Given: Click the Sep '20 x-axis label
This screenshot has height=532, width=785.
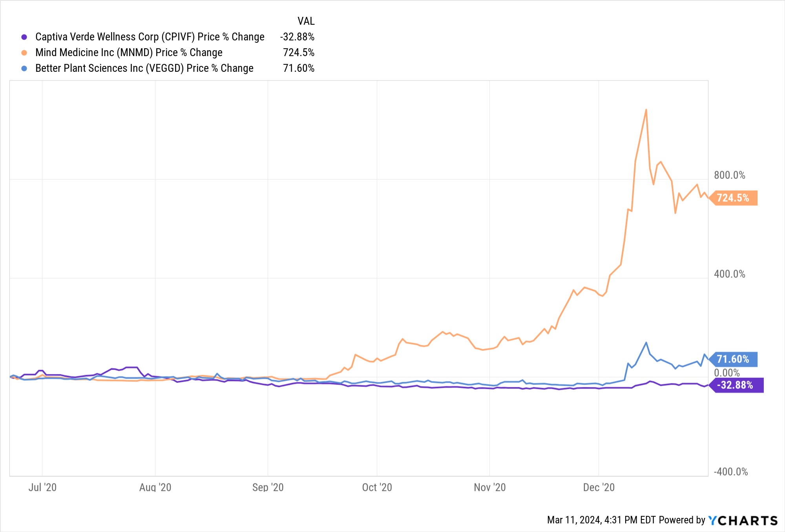Looking at the screenshot, I should pos(268,487).
